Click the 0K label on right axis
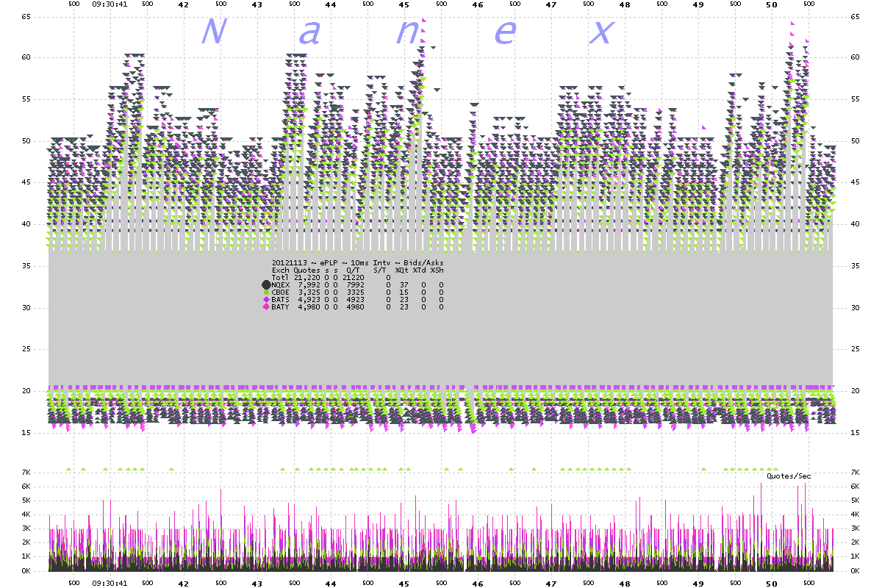The height and width of the screenshot is (588, 882). point(855,570)
